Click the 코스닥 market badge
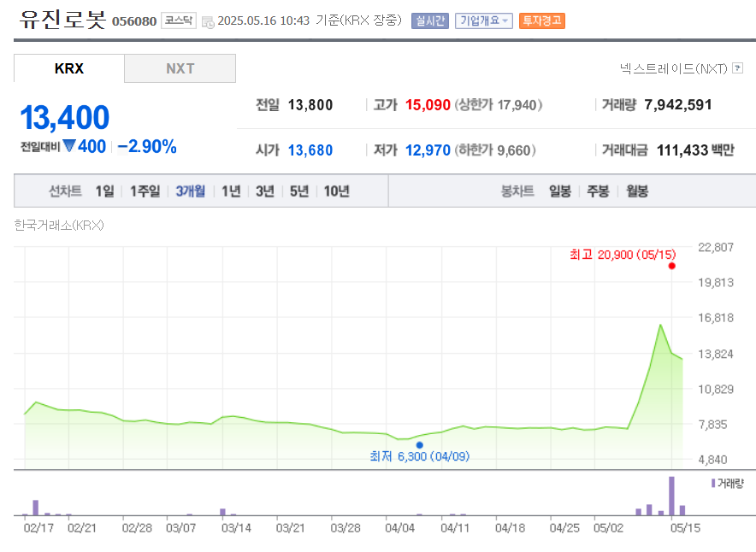 [x=179, y=21]
